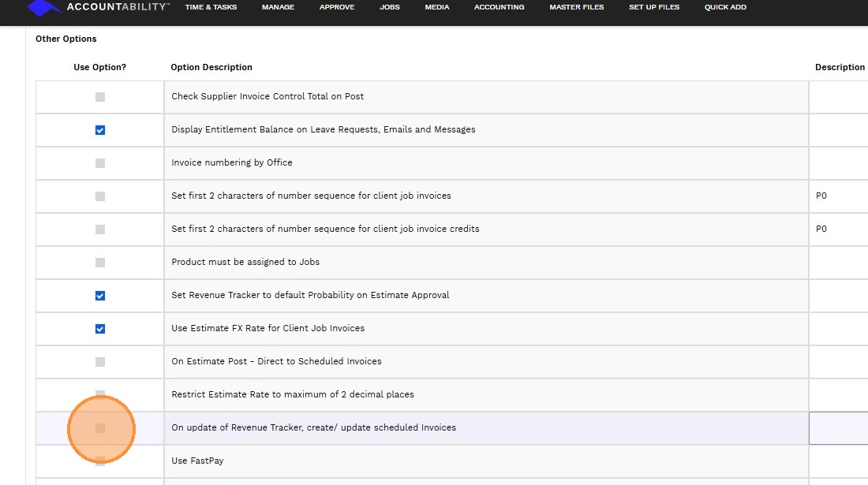This screenshot has width=868, height=485.
Task: Open the Time & Tasks menu
Action: pos(211,7)
